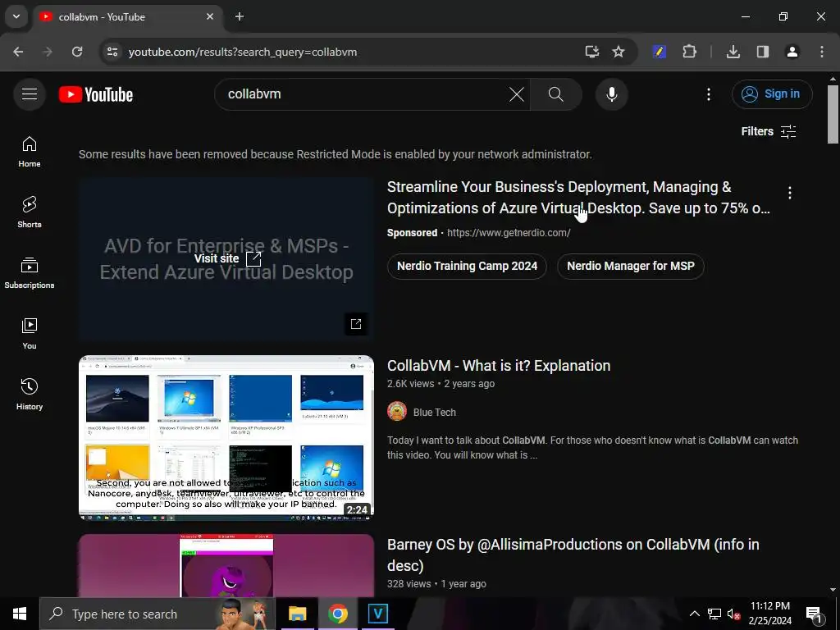Click install app icon in address bar

(x=592, y=52)
